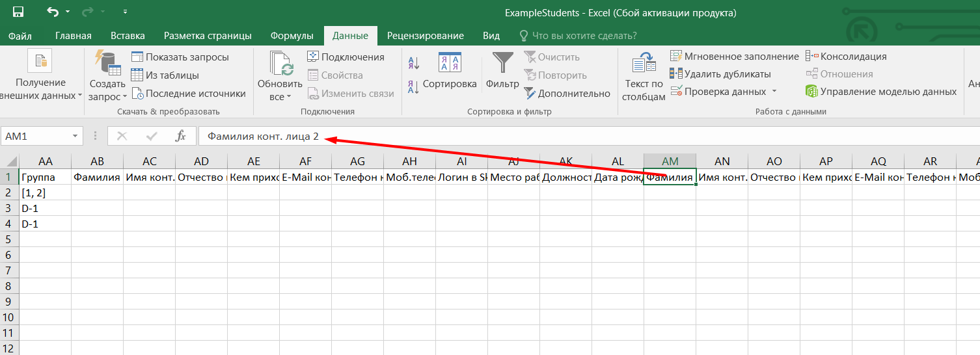
Task: Click cell 'E-Mail кон' in column AF
Action: [x=305, y=177]
